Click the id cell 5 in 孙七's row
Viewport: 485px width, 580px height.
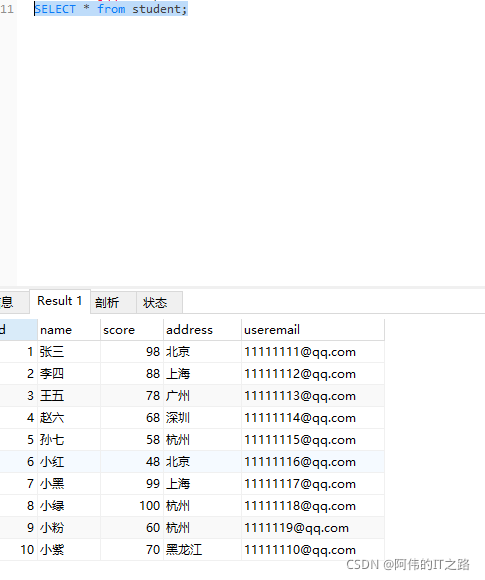[18, 440]
